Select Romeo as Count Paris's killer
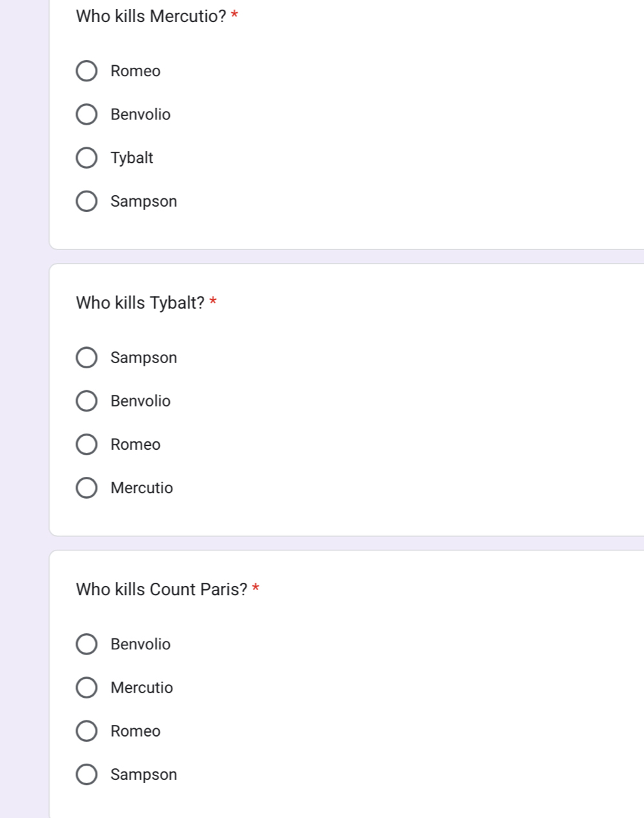644x818 pixels. click(x=87, y=731)
